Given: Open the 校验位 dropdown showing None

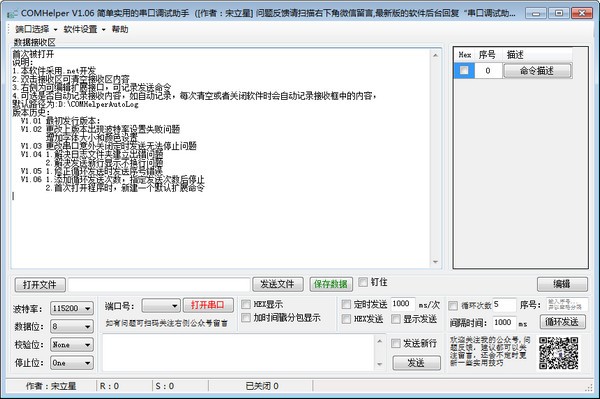Looking at the screenshot, I should pos(72,345).
